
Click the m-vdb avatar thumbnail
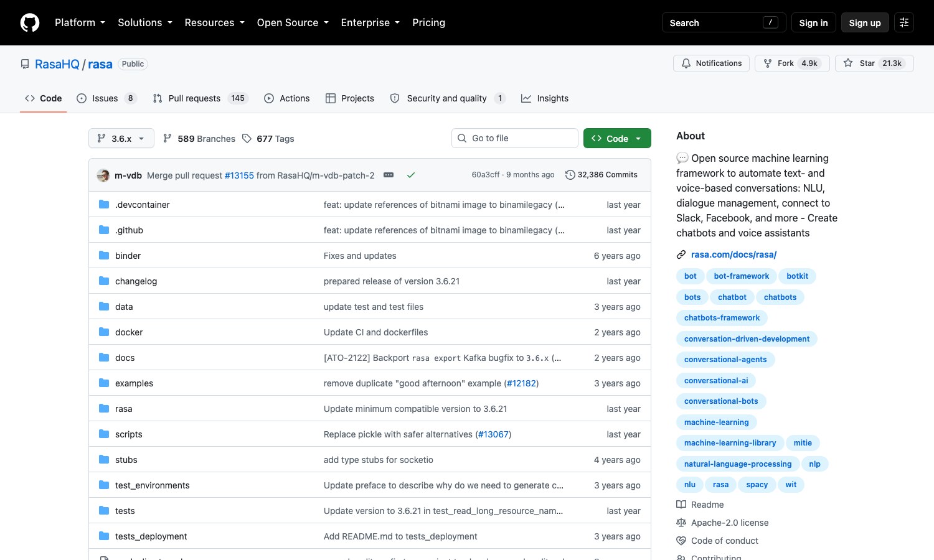click(103, 175)
